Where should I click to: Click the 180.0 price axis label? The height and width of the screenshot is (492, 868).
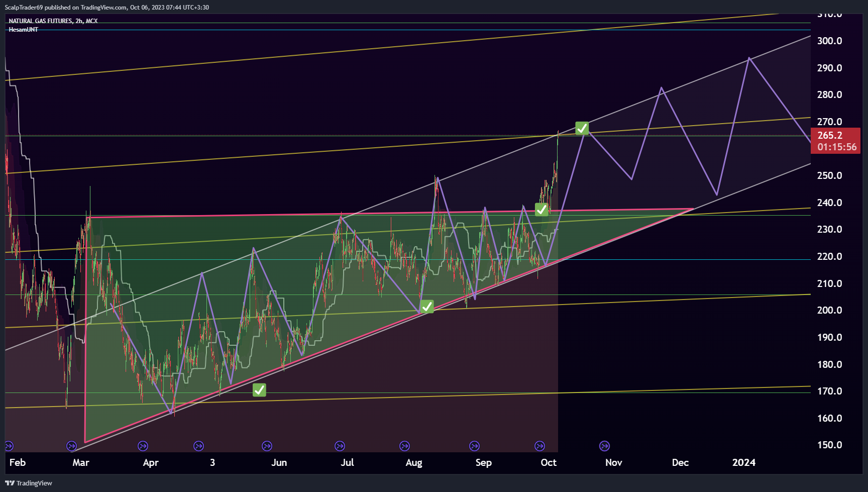coord(829,364)
